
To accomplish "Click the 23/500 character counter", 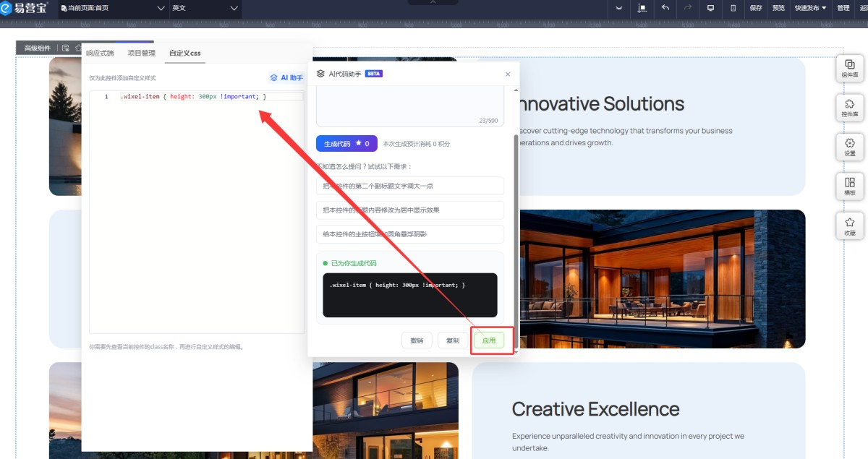I will coord(488,121).
